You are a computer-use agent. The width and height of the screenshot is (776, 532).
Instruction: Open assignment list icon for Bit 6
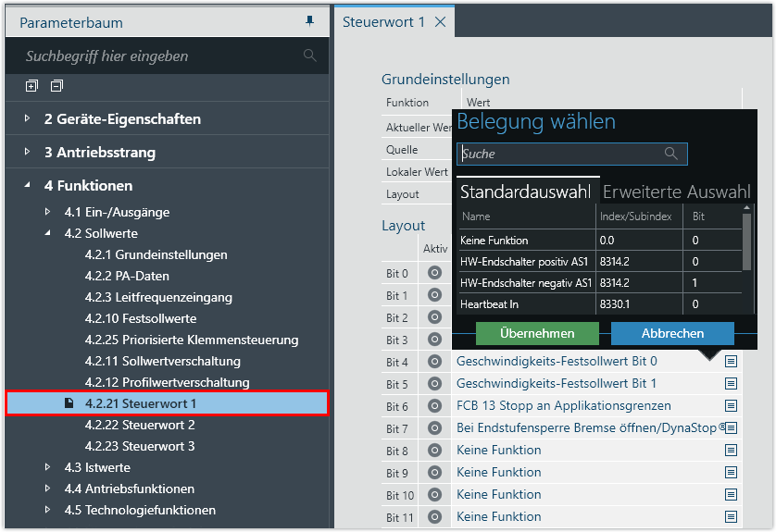[731, 405]
